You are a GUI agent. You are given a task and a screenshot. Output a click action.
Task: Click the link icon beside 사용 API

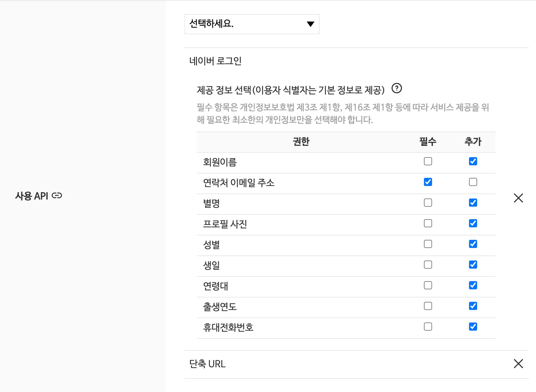[57, 196]
